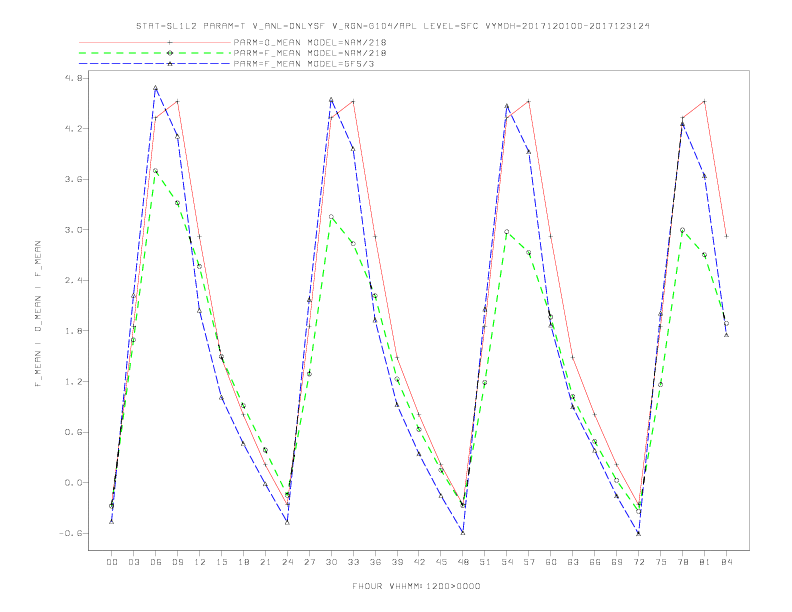This screenshot has height=612, width=792.
Task: Click x-axis forecast hour label 60
Action: (551, 562)
